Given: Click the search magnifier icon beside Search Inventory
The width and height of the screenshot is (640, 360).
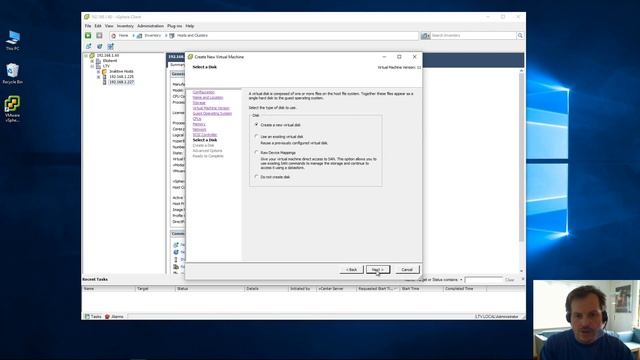Looking at the screenshot, I should click(x=520, y=36).
